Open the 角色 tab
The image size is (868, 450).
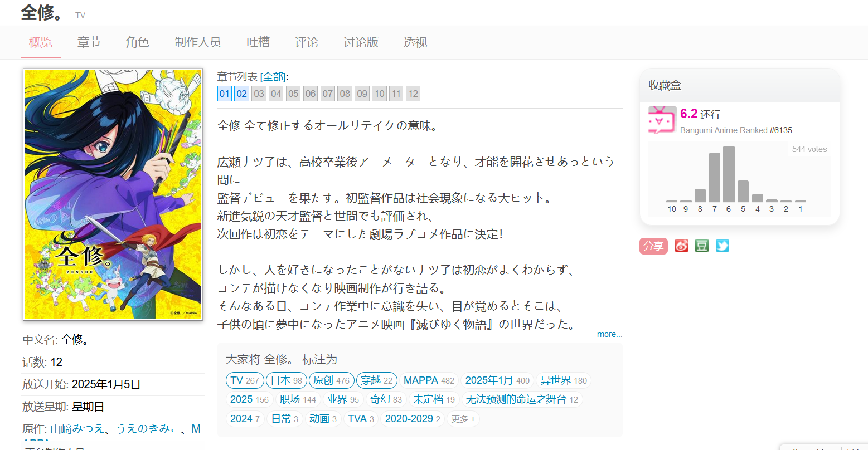(138, 42)
